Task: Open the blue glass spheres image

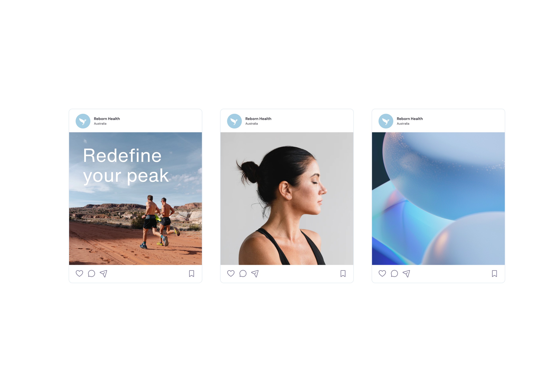Action: click(438, 198)
